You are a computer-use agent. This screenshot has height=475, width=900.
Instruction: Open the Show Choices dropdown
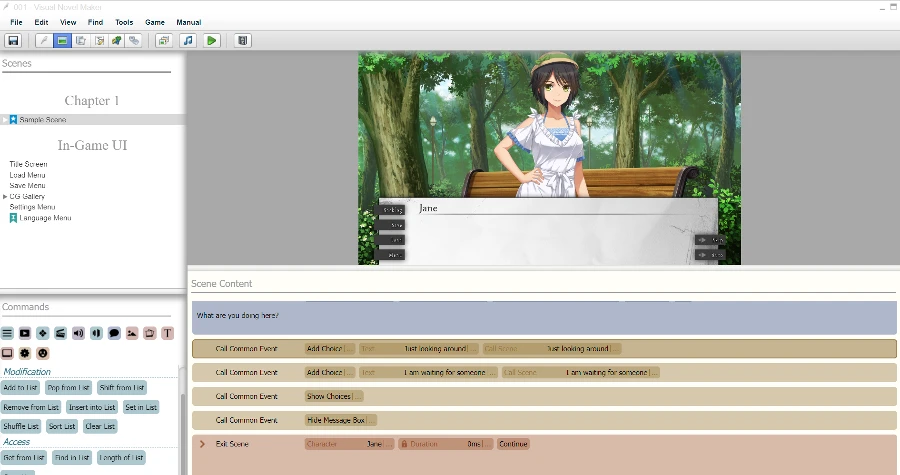point(334,396)
